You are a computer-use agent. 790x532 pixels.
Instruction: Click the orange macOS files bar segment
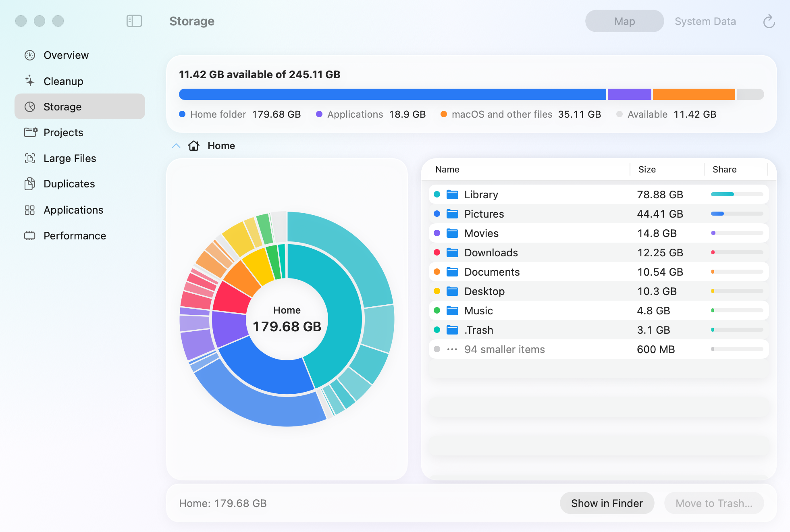coord(694,94)
